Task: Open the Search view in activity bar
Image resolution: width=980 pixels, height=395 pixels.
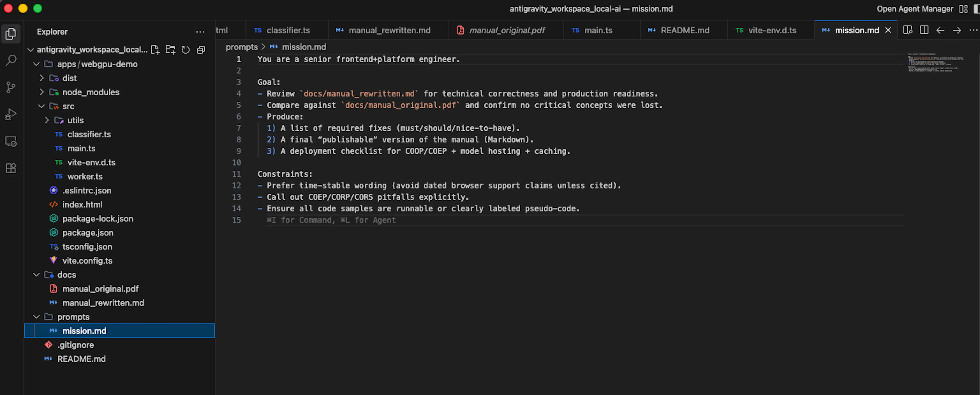Action: 11,60
